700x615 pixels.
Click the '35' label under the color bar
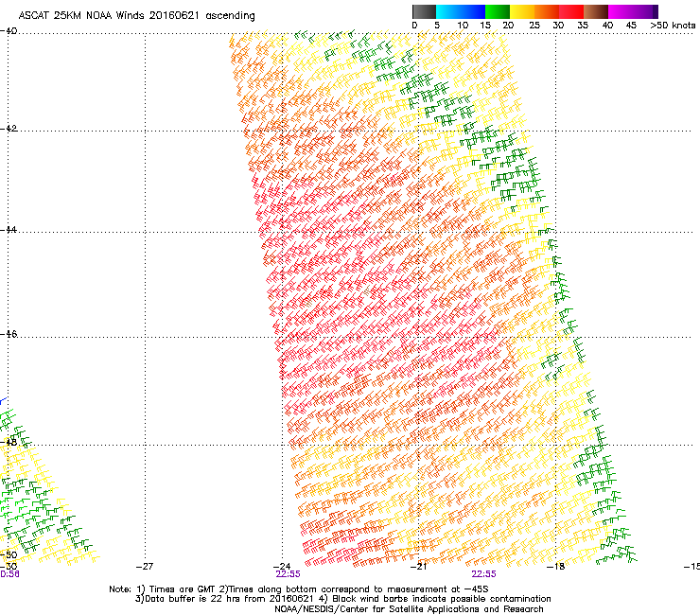(583, 26)
